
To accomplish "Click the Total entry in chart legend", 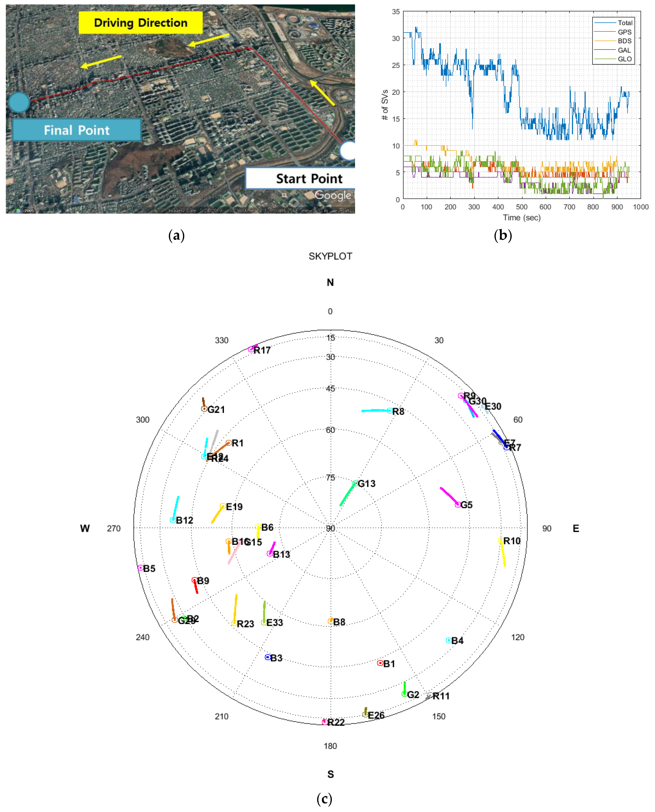I will [625, 23].
